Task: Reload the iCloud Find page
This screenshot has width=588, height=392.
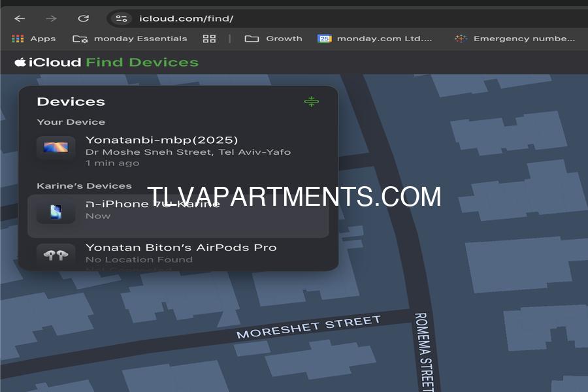Action: click(x=83, y=18)
